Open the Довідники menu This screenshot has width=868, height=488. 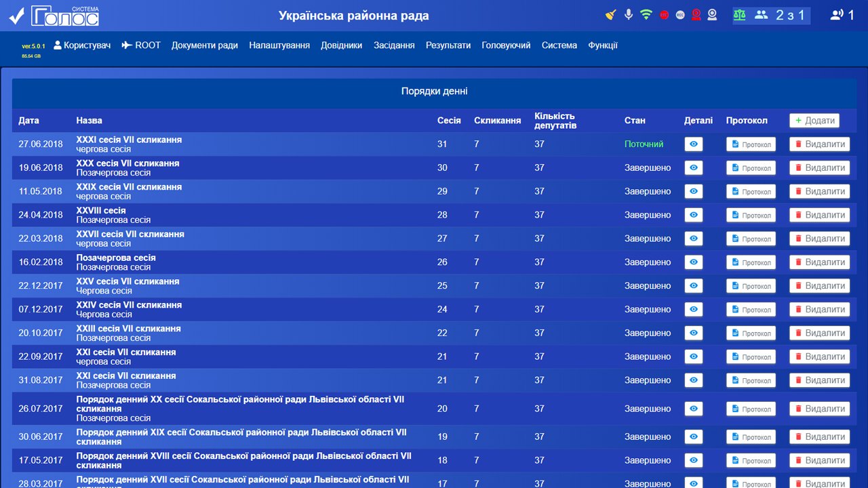tap(341, 45)
